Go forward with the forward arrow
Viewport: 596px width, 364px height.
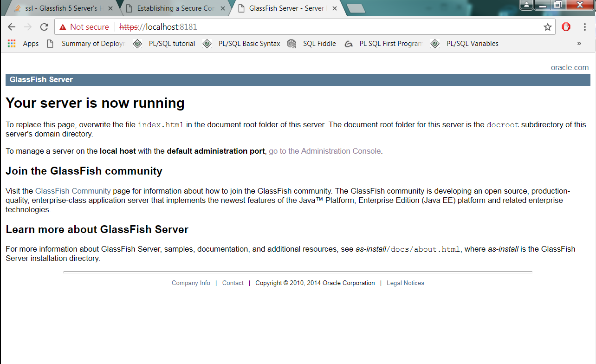[x=28, y=27]
